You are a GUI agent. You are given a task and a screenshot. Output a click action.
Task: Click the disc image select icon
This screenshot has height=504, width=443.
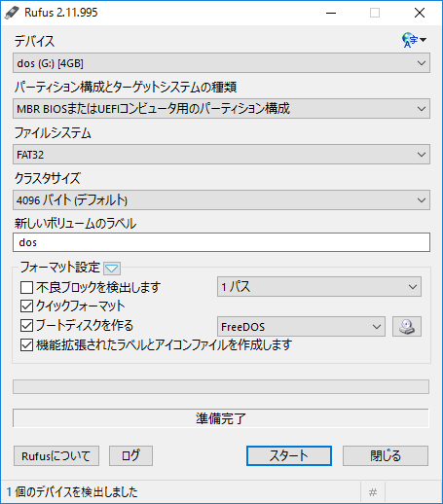[407, 326]
